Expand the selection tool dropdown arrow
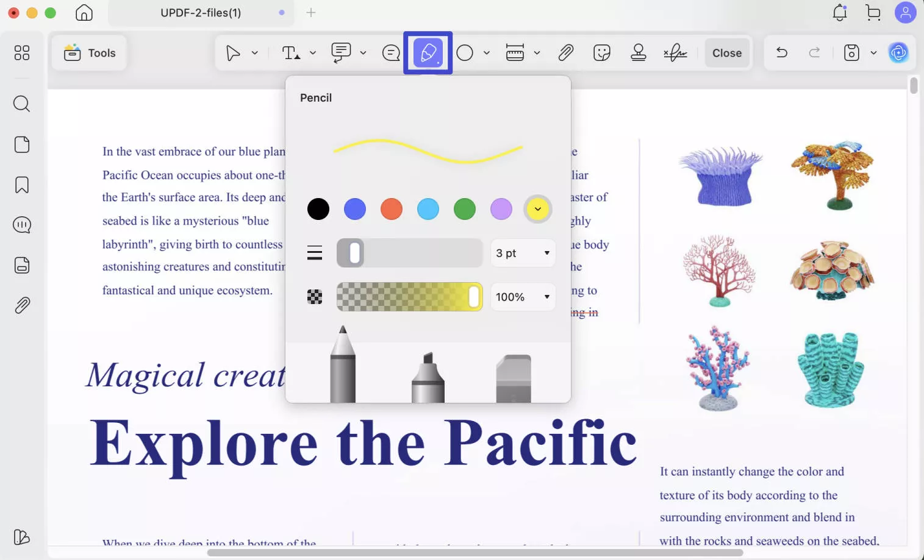Screen dimensions: 924x560 point(255,53)
